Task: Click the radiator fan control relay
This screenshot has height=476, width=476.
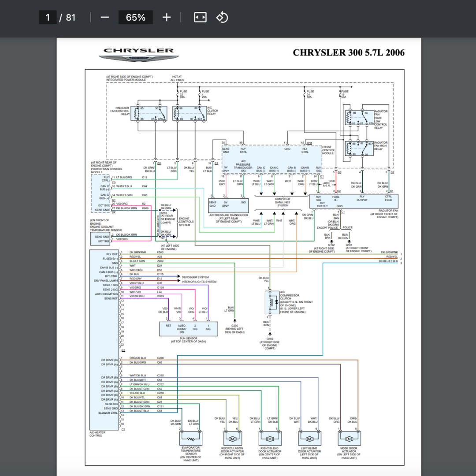Action: [x=150, y=113]
